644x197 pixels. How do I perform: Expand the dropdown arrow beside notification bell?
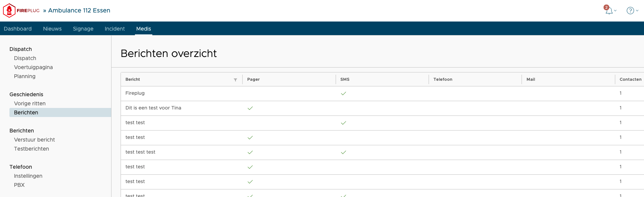point(615,11)
